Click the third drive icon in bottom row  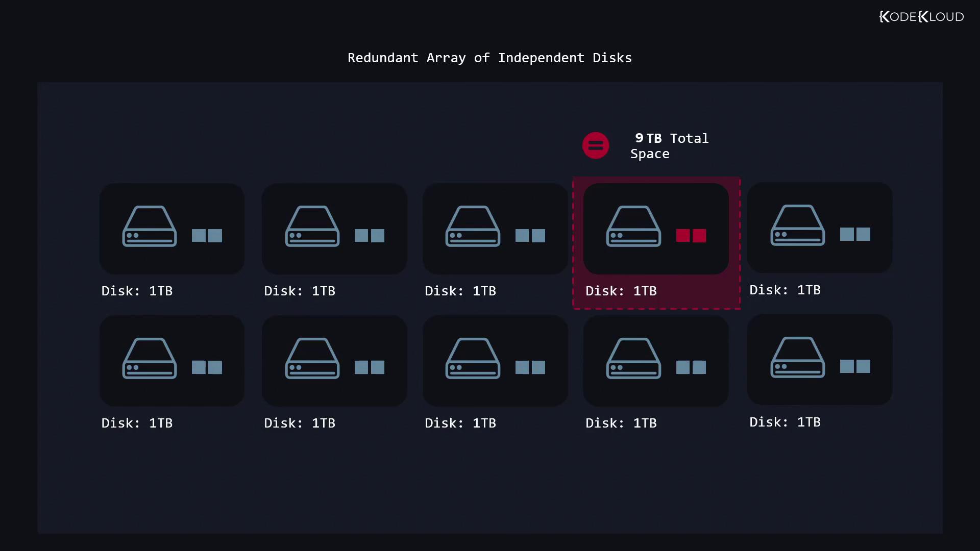(473, 358)
